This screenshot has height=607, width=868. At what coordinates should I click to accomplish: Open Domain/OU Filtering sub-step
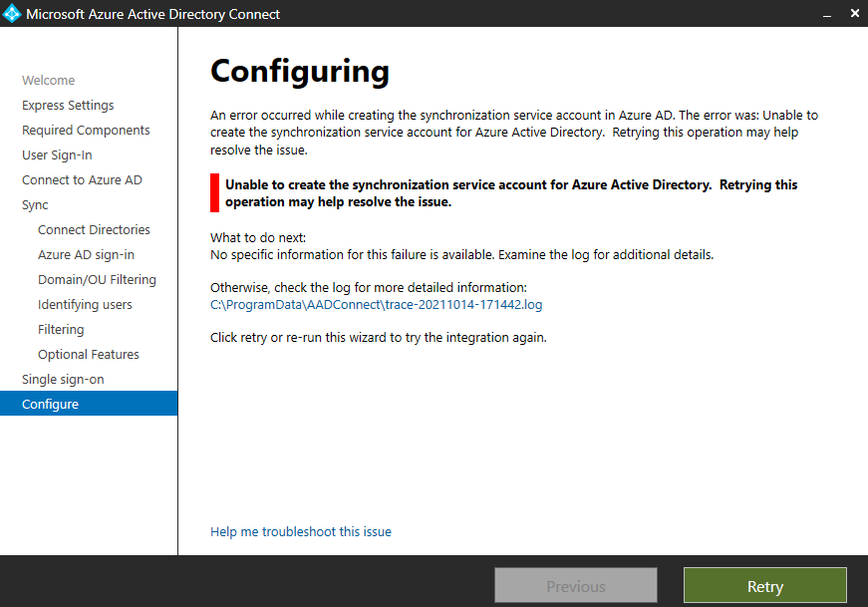tap(97, 280)
